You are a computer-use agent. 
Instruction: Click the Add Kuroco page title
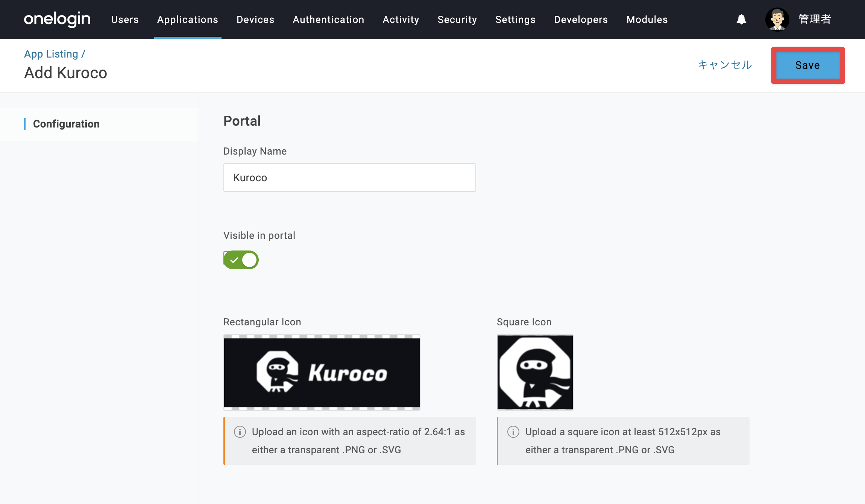click(x=66, y=73)
